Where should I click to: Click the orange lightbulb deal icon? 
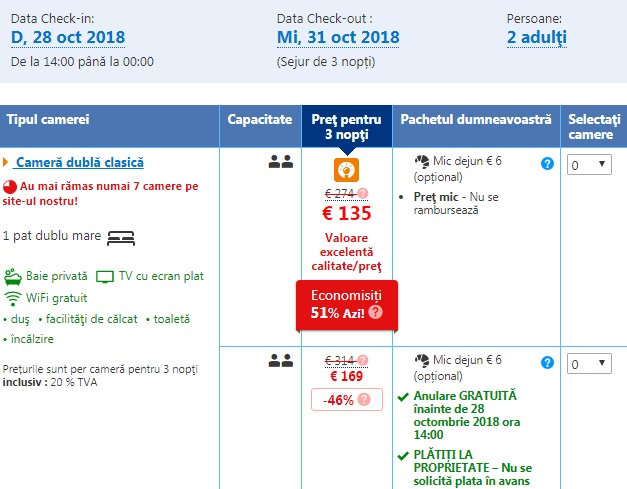tap(346, 169)
